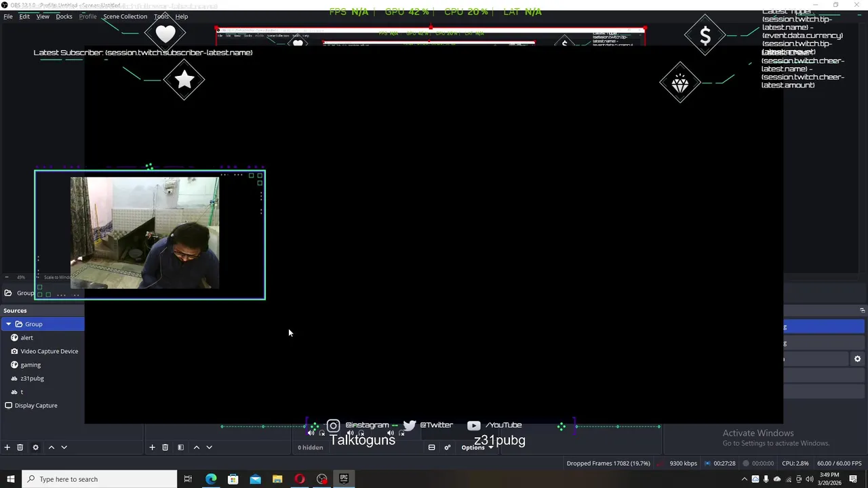Open the View menu

pyautogui.click(x=43, y=16)
